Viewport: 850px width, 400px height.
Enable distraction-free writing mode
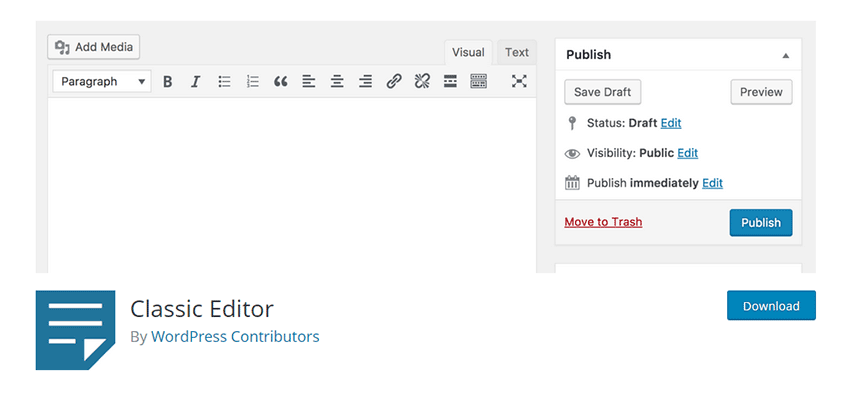[x=519, y=82]
